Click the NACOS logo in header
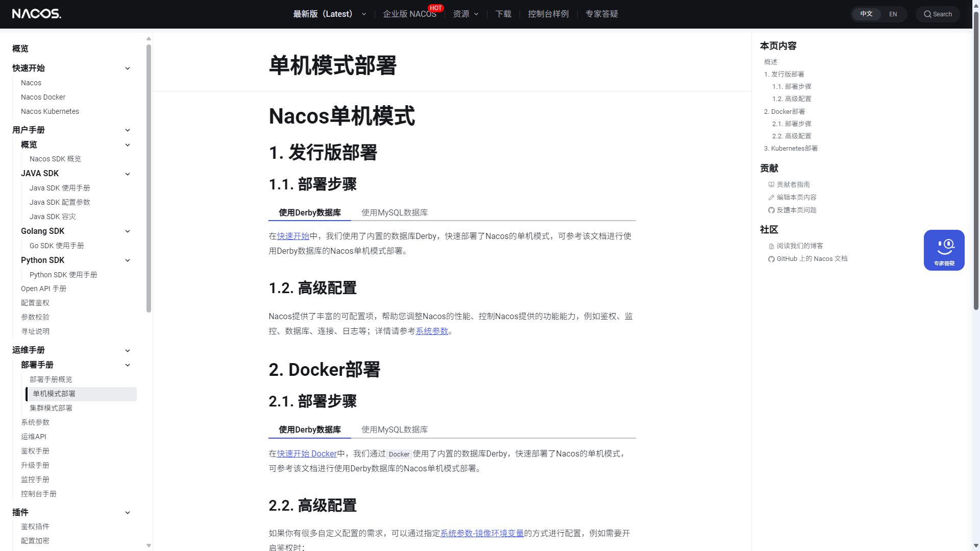Viewport: 980px width, 551px height. [x=37, y=14]
